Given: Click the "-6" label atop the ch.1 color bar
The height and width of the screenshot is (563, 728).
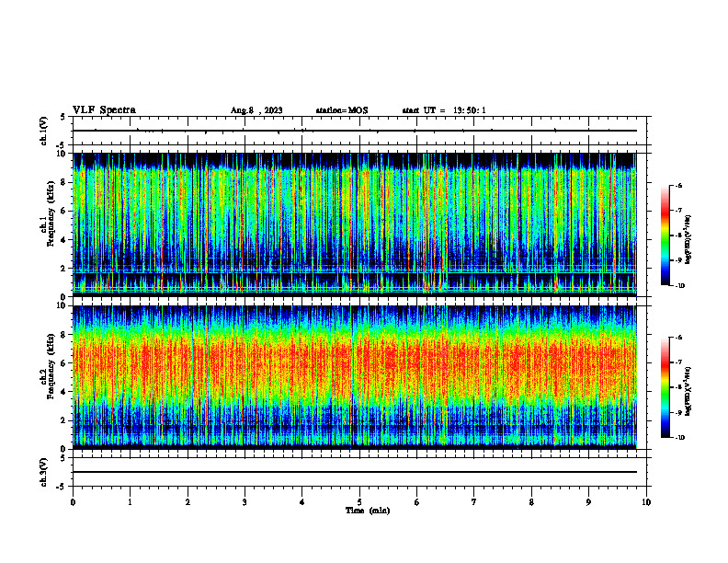Looking at the screenshot, I should (x=678, y=185).
